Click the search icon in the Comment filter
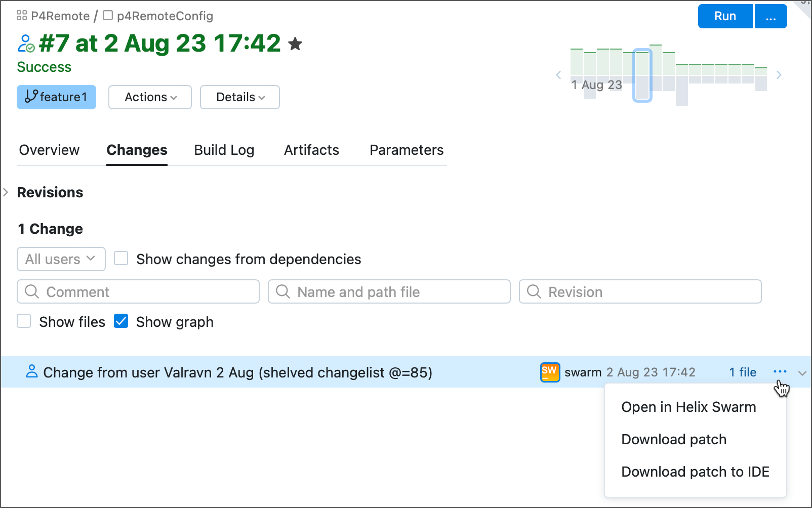This screenshot has width=812, height=508. (32, 291)
